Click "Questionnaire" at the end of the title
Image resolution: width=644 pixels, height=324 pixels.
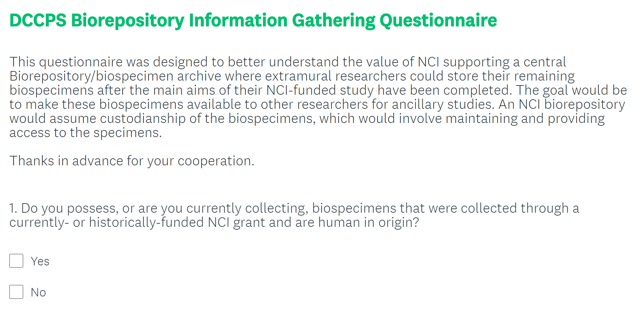(x=438, y=20)
